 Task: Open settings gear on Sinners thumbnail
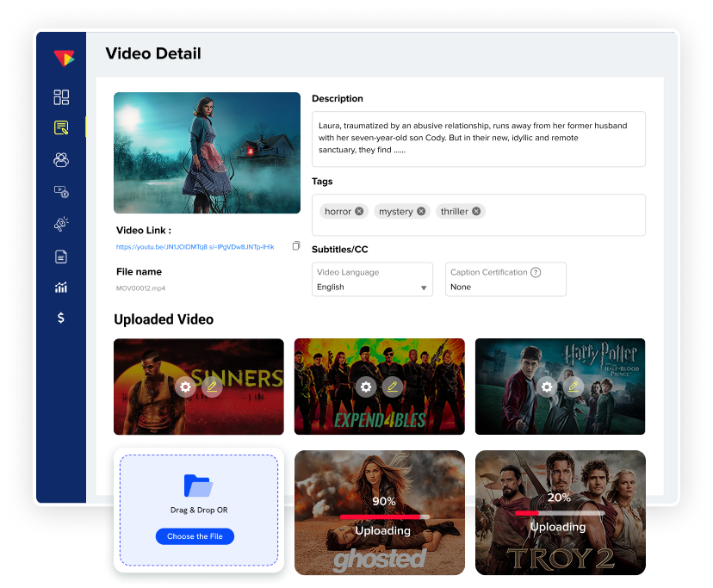point(185,387)
